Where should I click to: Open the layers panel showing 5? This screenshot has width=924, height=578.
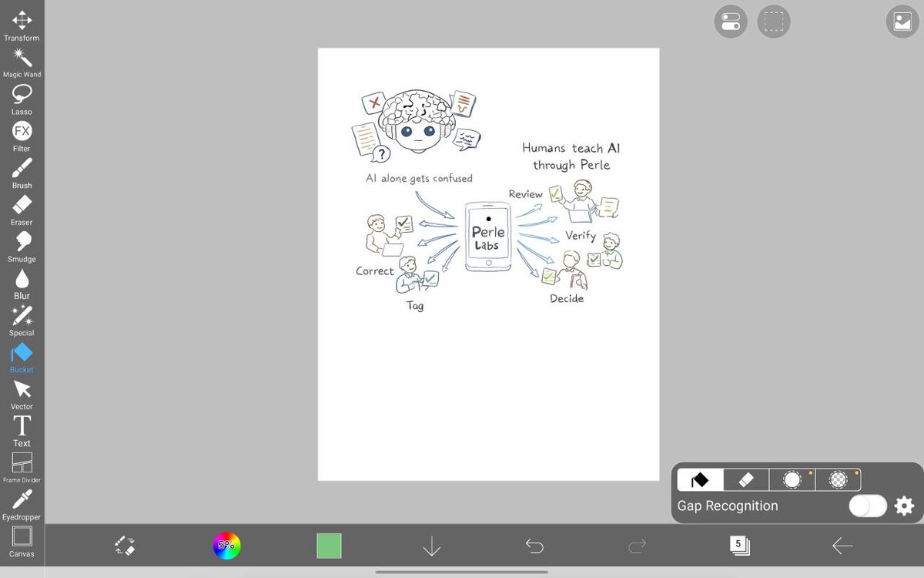coord(739,546)
